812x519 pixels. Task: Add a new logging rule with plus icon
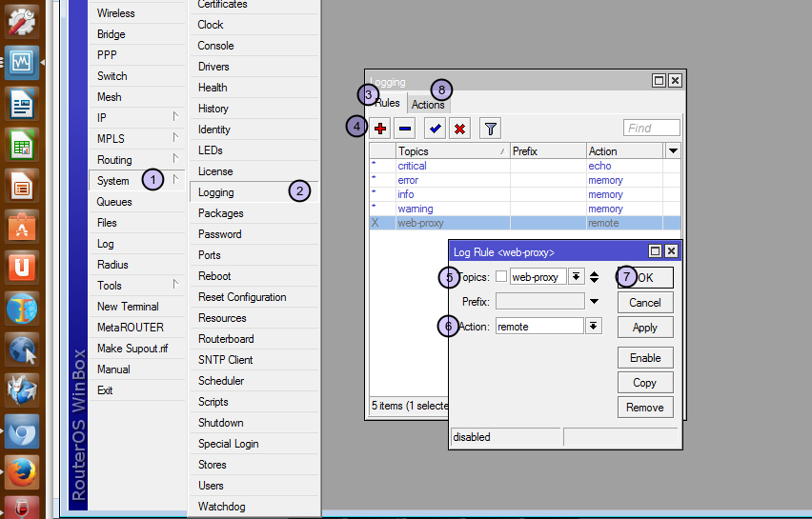[380, 129]
